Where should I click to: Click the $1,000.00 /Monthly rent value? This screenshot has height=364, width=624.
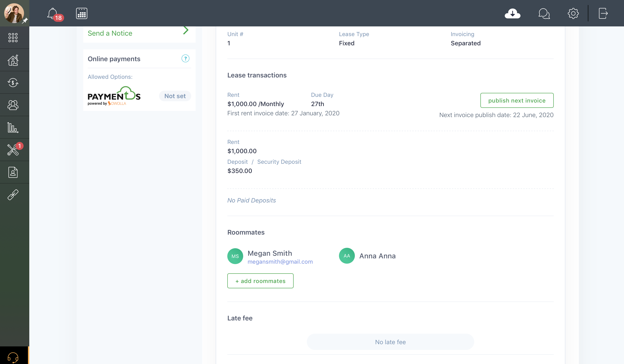pos(256,104)
